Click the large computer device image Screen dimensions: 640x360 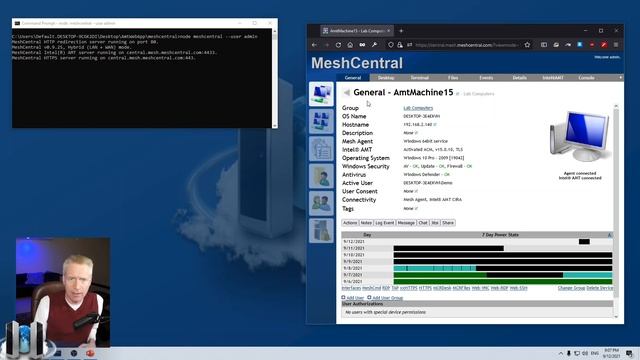[580, 137]
